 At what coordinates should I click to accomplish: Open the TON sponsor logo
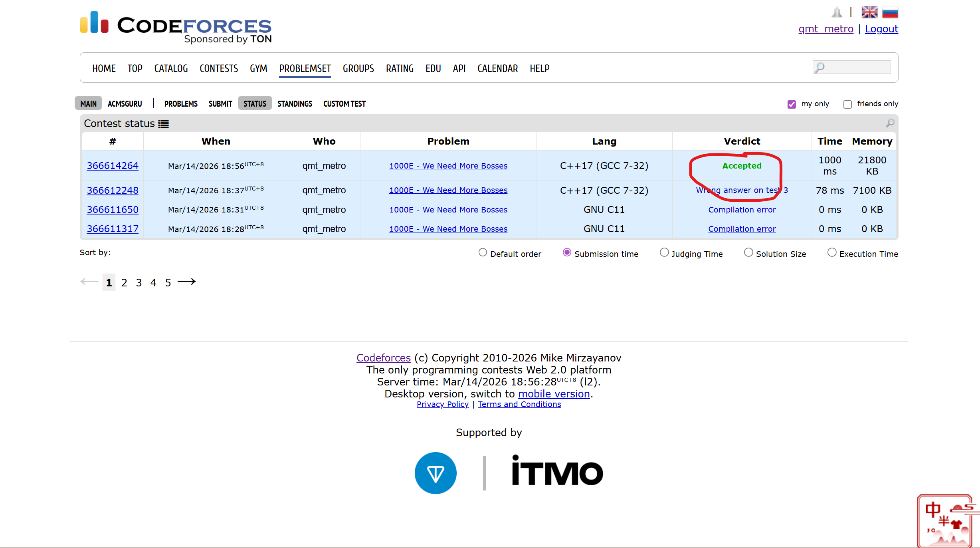click(x=435, y=473)
